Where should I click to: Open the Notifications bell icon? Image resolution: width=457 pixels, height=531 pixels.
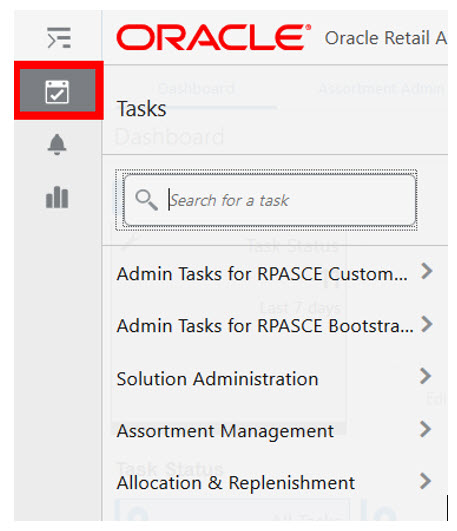57,145
